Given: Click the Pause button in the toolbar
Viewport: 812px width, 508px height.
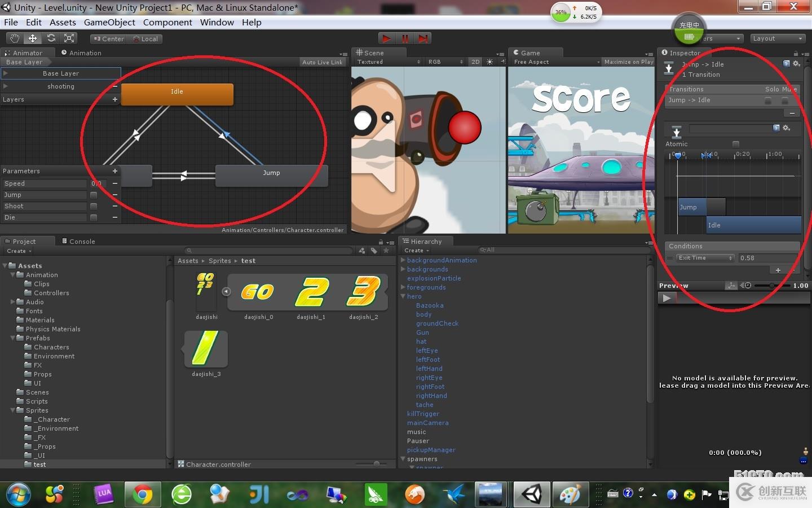Looking at the screenshot, I should coord(405,38).
